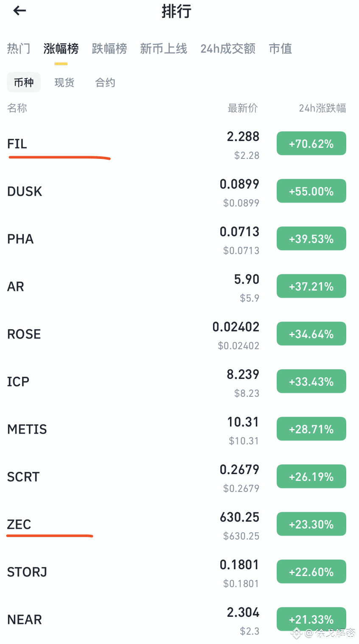Switch to the 市值 tab

pos(280,49)
